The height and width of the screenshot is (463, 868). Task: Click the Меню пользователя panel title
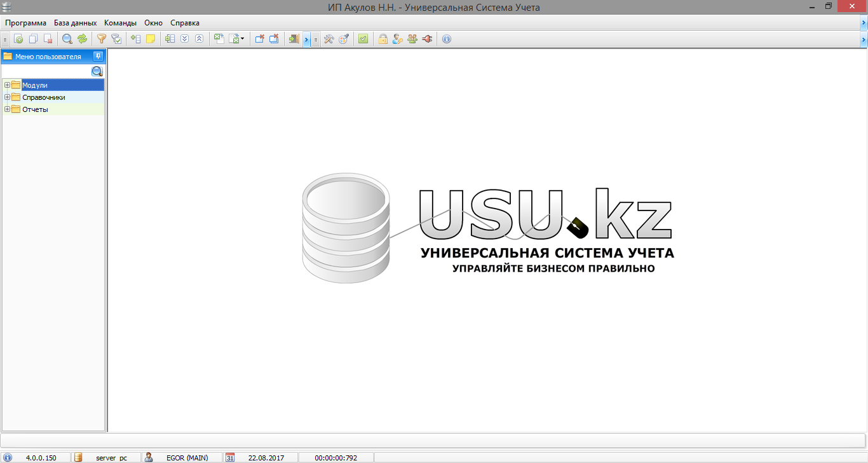(x=48, y=57)
